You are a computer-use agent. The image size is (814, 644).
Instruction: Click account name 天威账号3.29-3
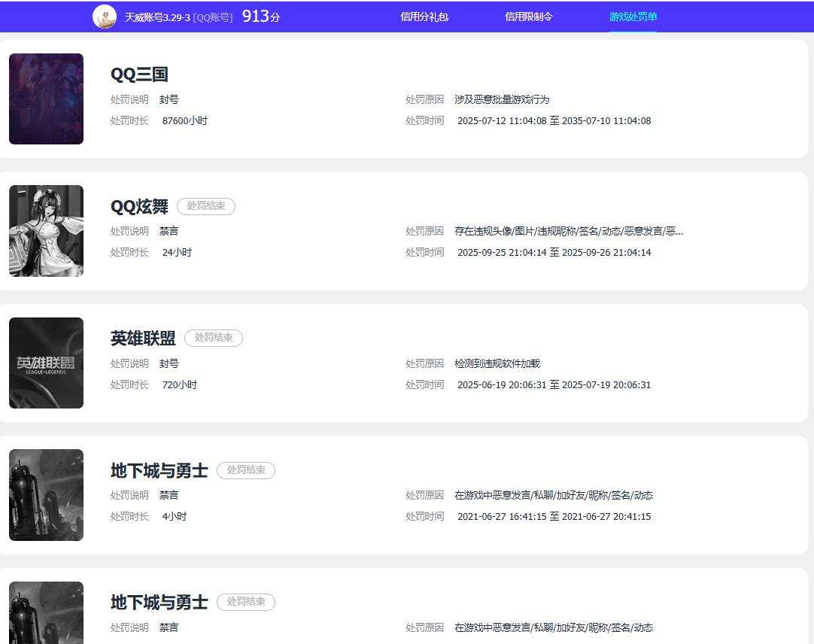157,17
